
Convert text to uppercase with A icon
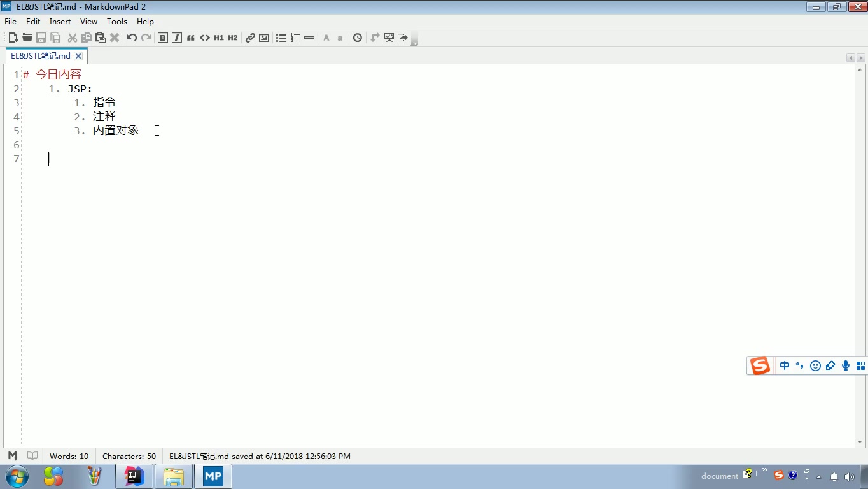[326, 38]
